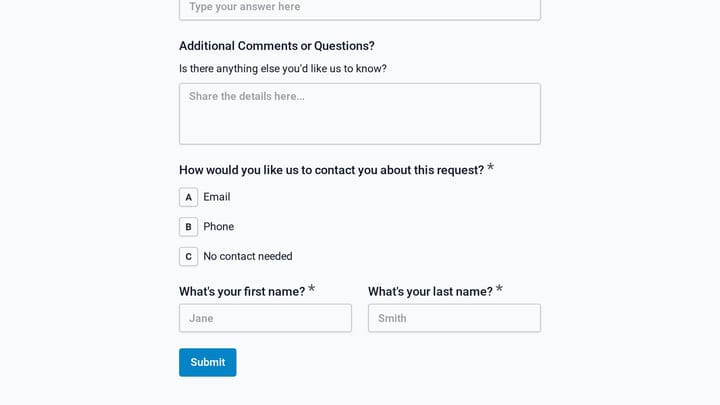Click 'Is there anything else' description text
This screenshot has height=405, width=720.
tap(283, 68)
